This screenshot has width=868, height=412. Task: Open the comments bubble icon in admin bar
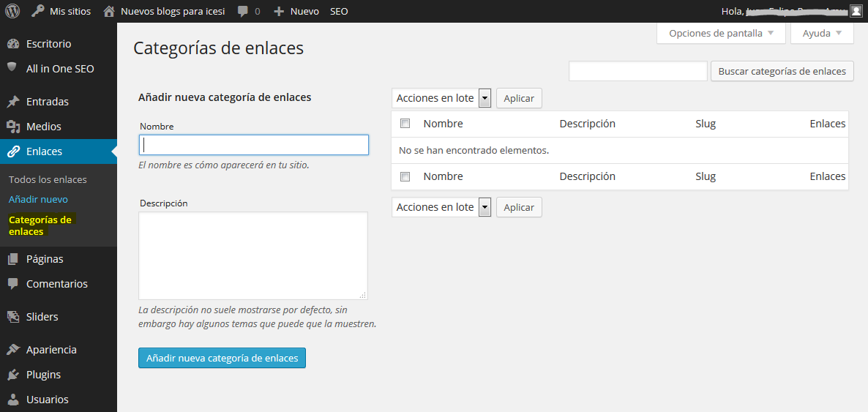[242, 11]
